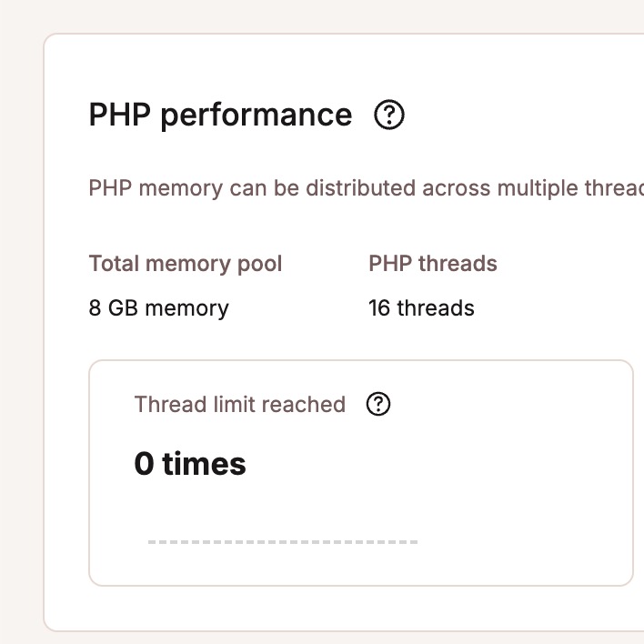Click the number "16" in the threads value
The height and width of the screenshot is (644, 644).
tap(379, 308)
